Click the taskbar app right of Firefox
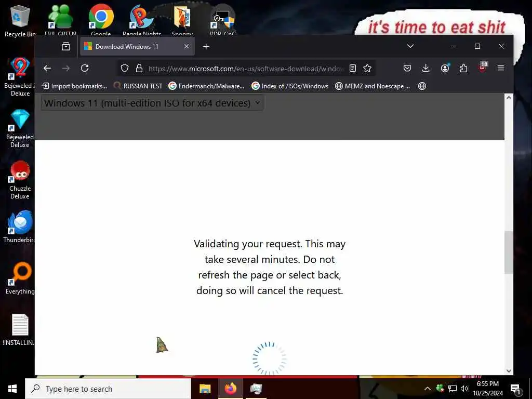The width and height of the screenshot is (532, 399). [x=256, y=389]
